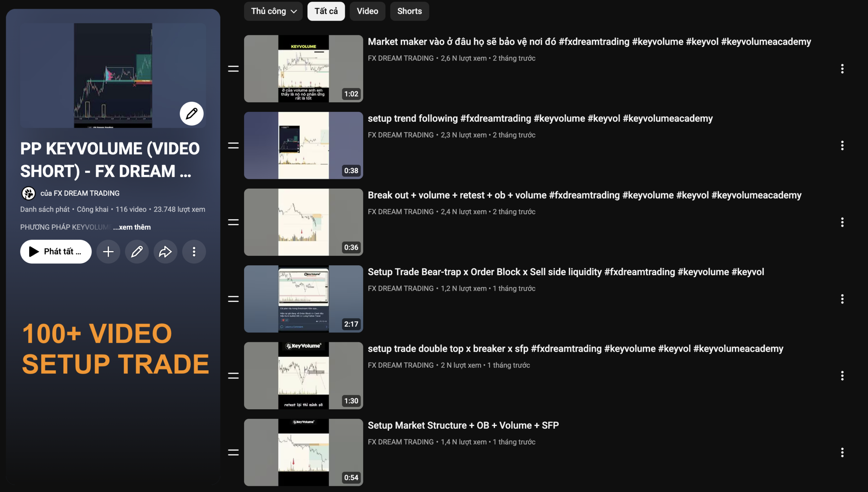868x492 pixels.
Task: Open the playlist three-dot more menu
Action: pos(194,251)
